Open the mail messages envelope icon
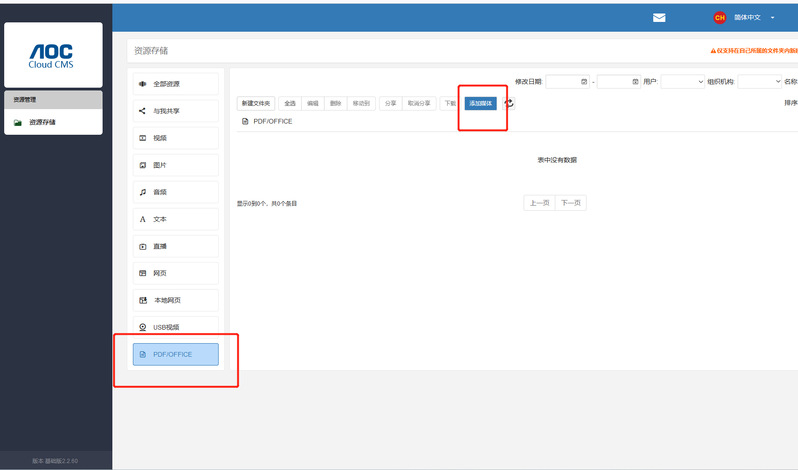The width and height of the screenshot is (798, 470). (x=659, y=18)
